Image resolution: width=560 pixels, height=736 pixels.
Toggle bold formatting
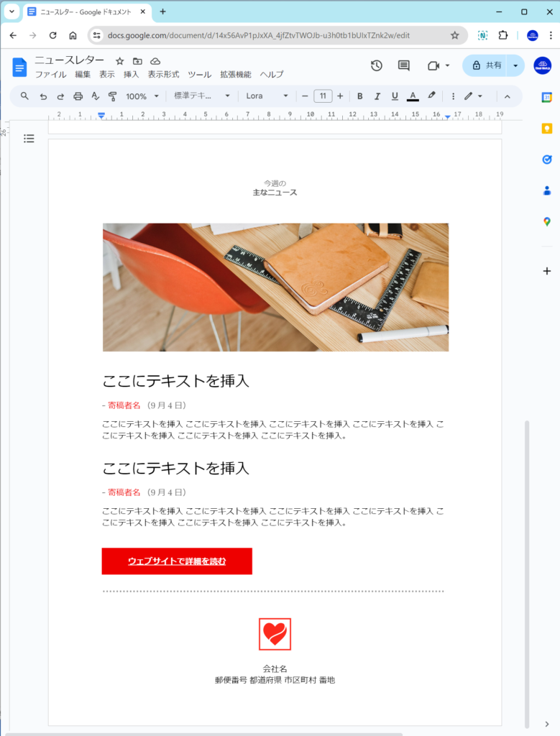click(x=360, y=96)
